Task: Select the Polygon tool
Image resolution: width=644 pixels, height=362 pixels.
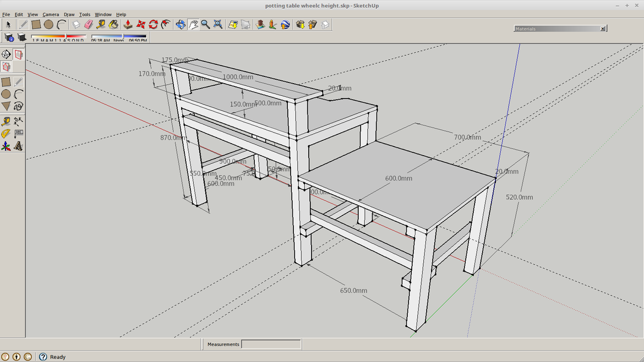Action: coord(6,106)
